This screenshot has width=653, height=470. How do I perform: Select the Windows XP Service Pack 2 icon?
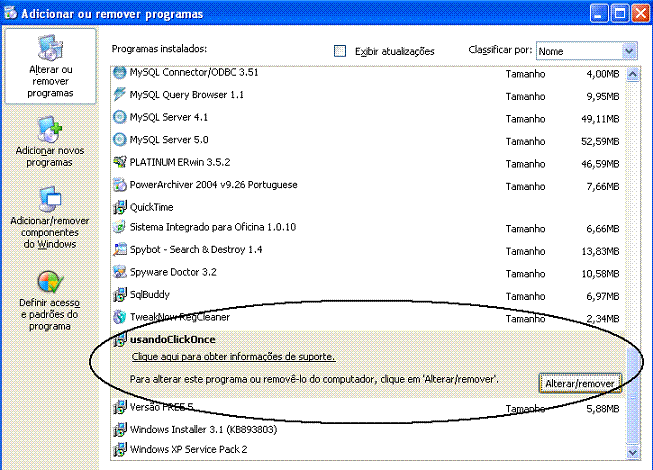(120, 449)
